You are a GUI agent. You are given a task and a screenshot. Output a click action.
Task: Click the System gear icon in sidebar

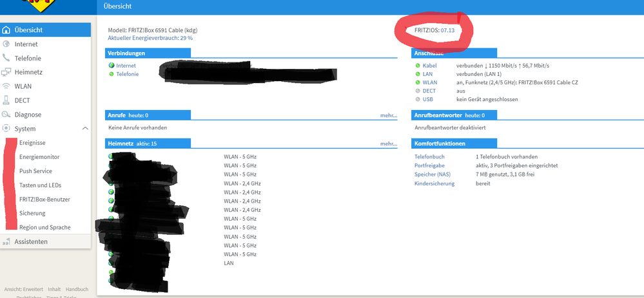(x=6, y=128)
